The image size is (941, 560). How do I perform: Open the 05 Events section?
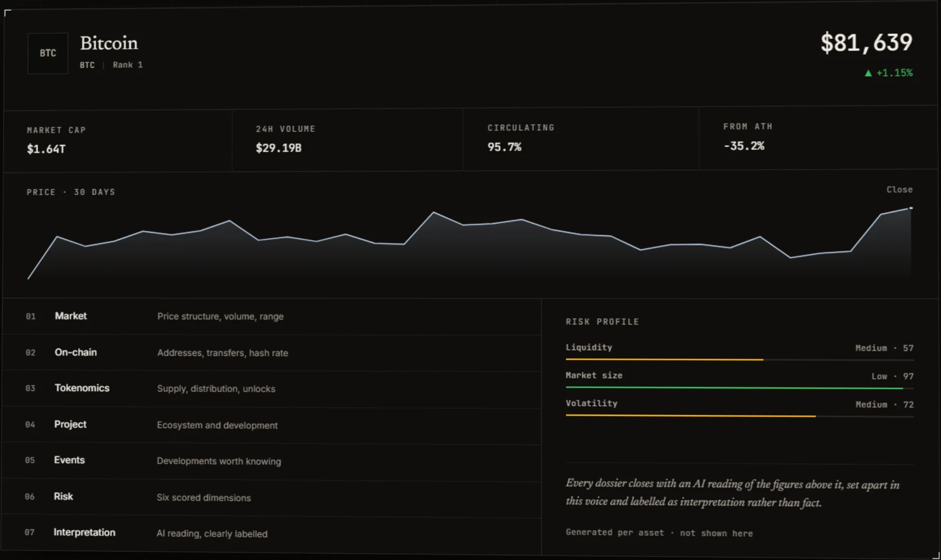271,461
